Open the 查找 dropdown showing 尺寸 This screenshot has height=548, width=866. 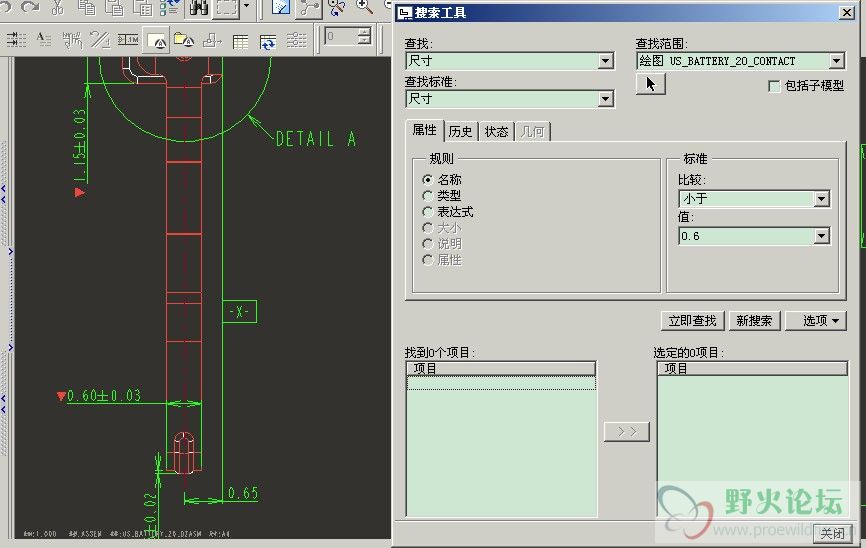[606, 61]
